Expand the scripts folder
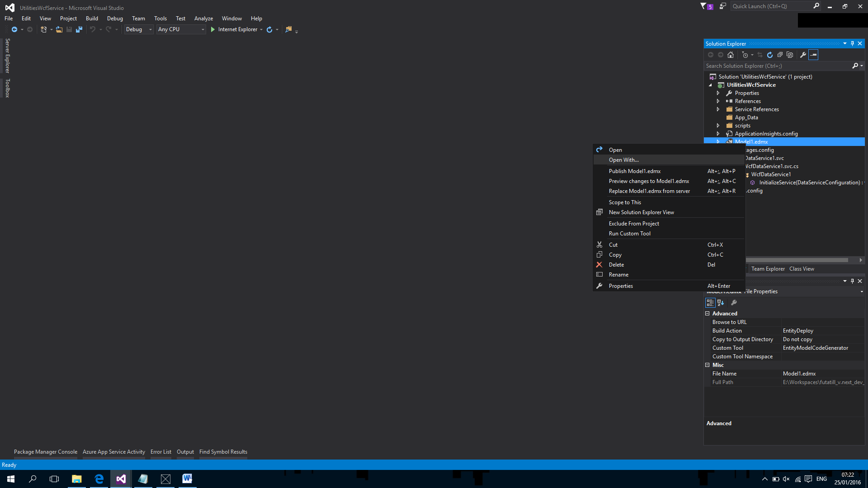 click(718, 126)
